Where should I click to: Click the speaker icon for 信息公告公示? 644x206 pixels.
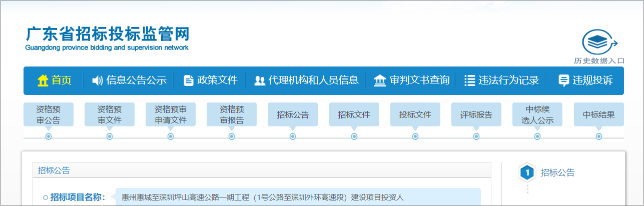click(97, 80)
